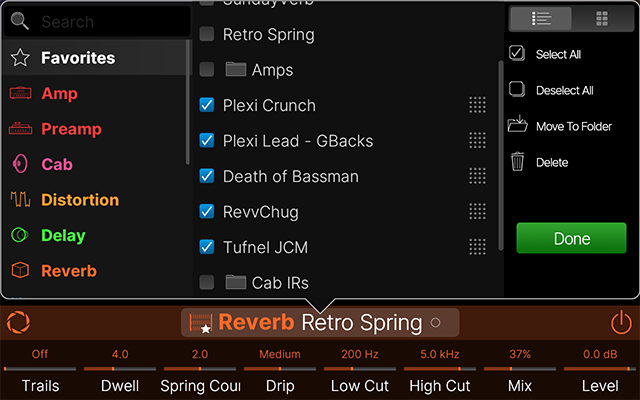
Task: Click the Plexi Crunch favorite name
Action: (269, 106)
